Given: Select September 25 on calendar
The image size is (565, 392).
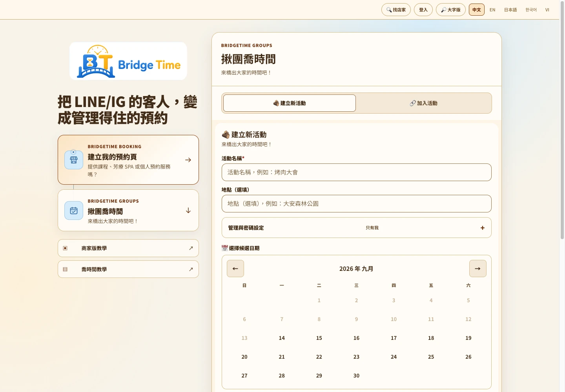Looking at the screenshot, I should pos(431,357).
